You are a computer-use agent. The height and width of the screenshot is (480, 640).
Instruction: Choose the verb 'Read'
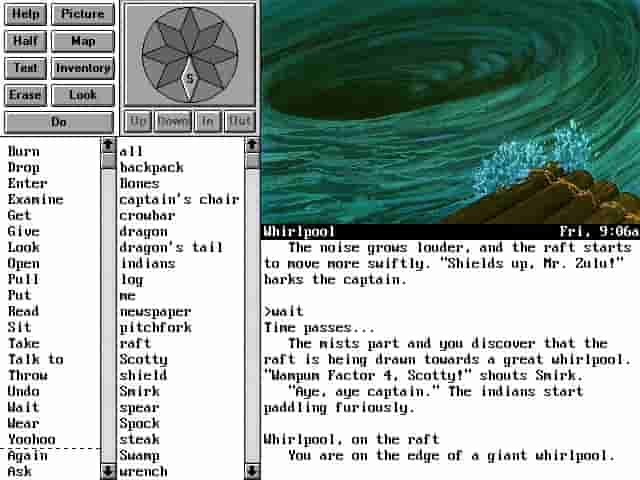click(24, 311)
